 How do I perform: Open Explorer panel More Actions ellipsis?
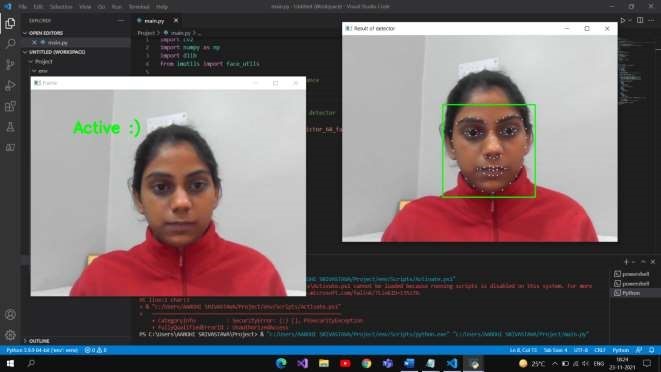[121, 20]
